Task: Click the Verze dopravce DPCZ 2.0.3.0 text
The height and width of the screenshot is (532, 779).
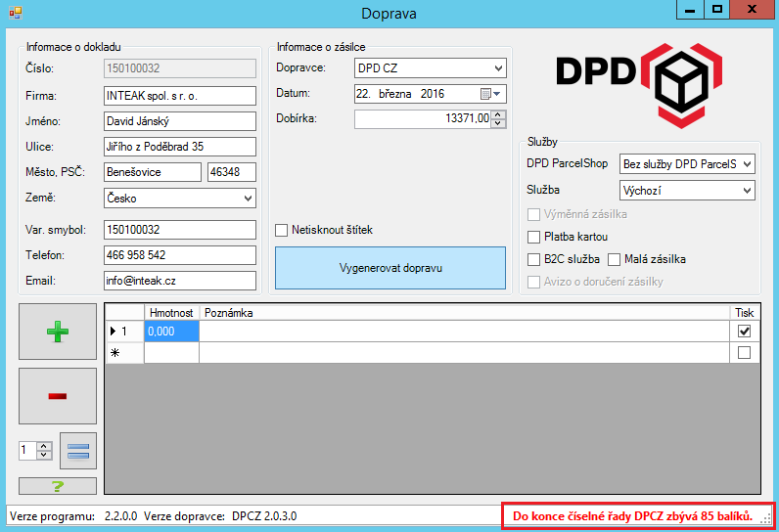Action: click(220, 516)
